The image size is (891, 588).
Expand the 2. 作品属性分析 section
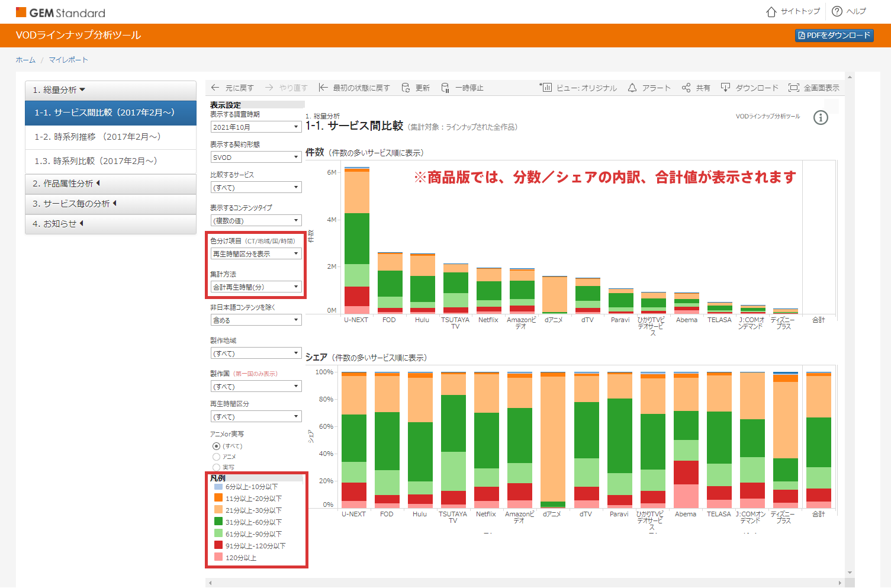point(111,184)
